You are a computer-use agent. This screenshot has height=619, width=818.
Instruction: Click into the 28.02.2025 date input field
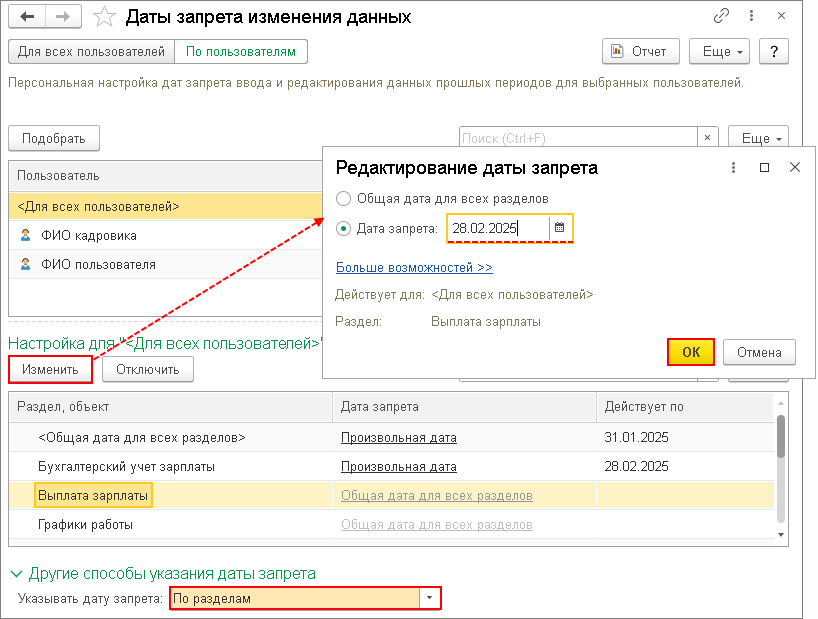tap(498, 228)
